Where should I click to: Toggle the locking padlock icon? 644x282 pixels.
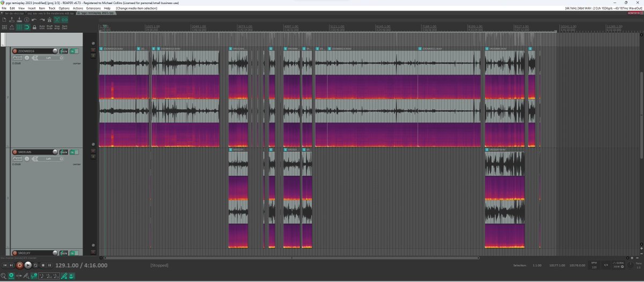click(34, 27)
